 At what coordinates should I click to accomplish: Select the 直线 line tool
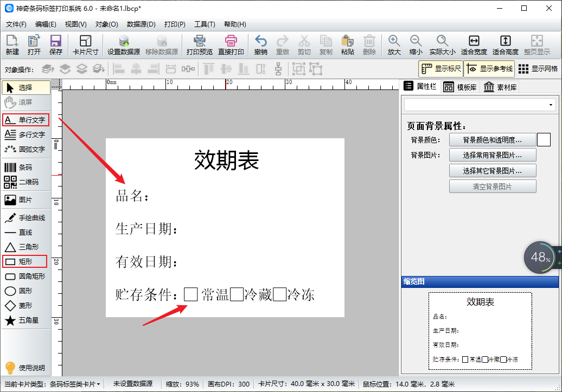(x=25, y=232)
